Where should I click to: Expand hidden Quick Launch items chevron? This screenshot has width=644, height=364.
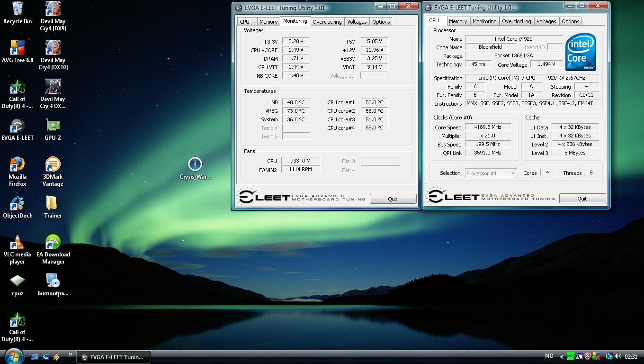71,354
